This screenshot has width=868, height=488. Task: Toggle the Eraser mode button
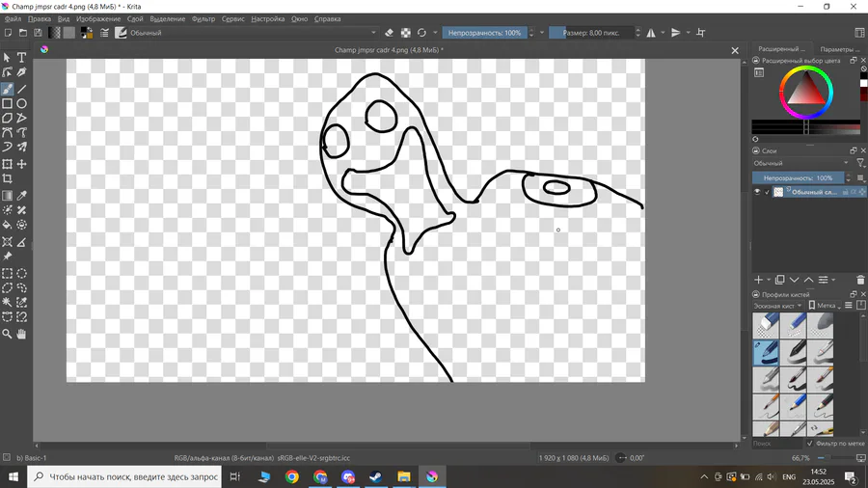click(390, 33)
